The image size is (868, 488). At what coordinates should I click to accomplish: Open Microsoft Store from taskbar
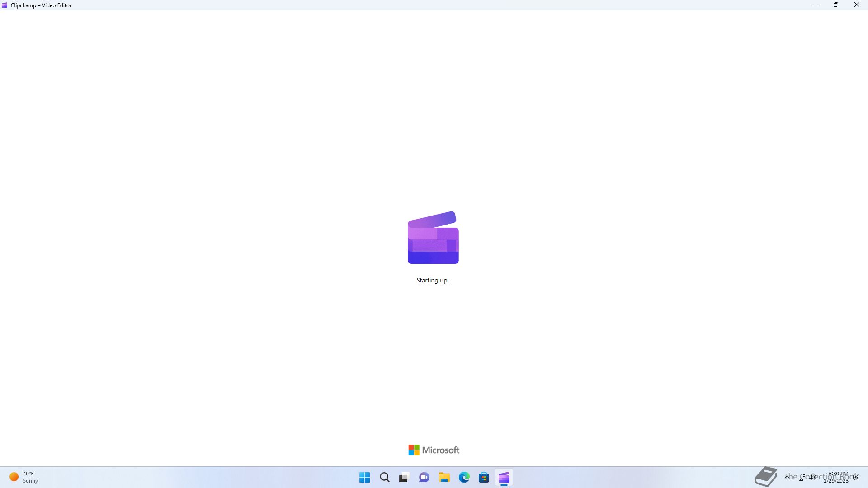pyautogui.click(x=484, y=478)
